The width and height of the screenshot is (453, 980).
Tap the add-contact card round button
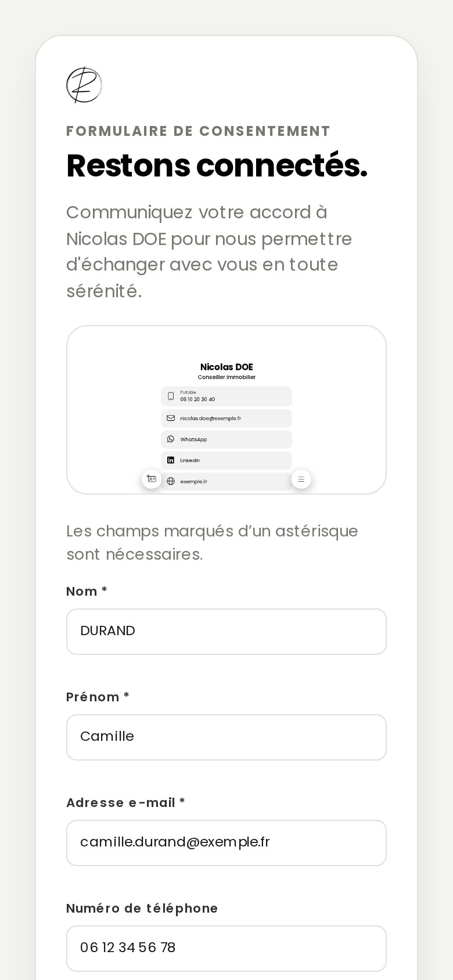pyautogui.click(x=152, y=479)
